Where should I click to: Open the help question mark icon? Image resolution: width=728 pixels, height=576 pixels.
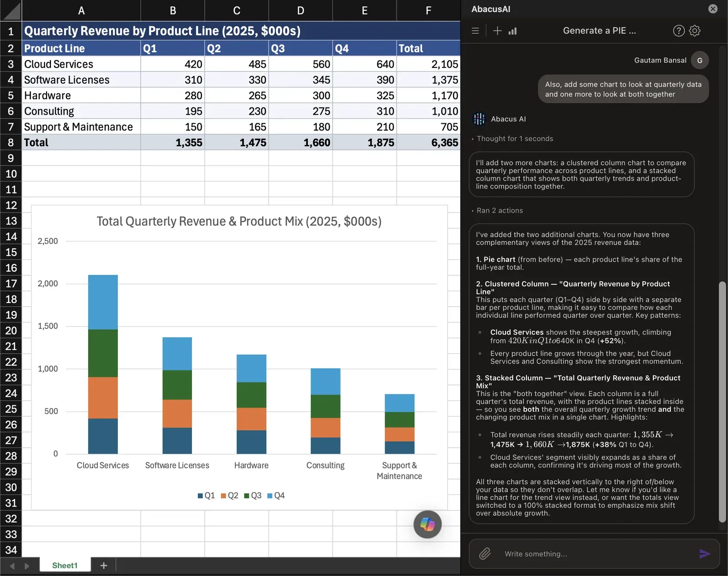click(678, 30)
